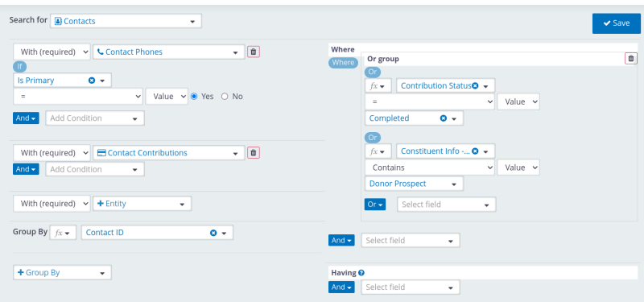Delete the Contact Phones join with trash icon
The height and width of the screenshot is (302, 644).
(x=254, y=52)
